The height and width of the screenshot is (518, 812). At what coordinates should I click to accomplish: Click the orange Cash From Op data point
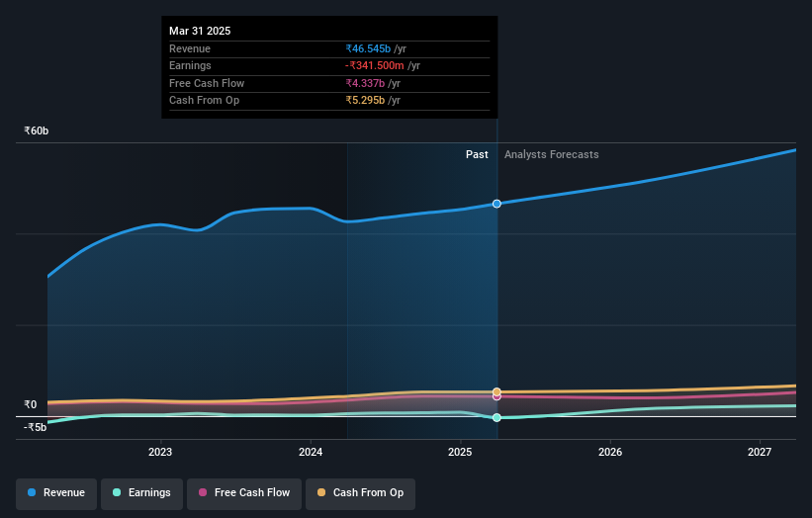[x=496, y=391]
